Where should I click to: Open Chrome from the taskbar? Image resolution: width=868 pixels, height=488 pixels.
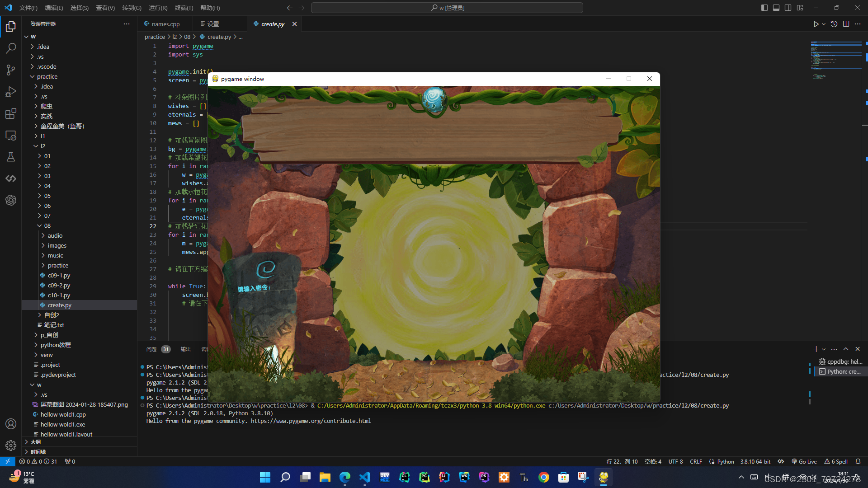(543, 477)
